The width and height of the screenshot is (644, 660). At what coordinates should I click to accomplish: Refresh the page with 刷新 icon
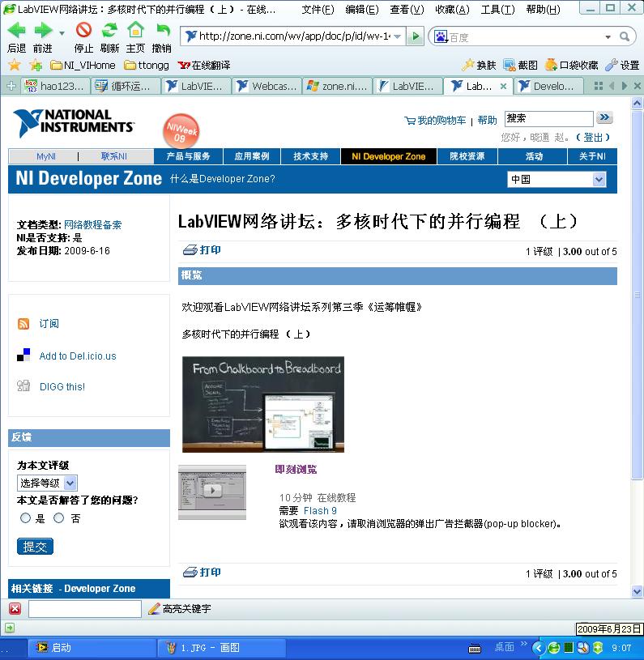tap(109, 30)
